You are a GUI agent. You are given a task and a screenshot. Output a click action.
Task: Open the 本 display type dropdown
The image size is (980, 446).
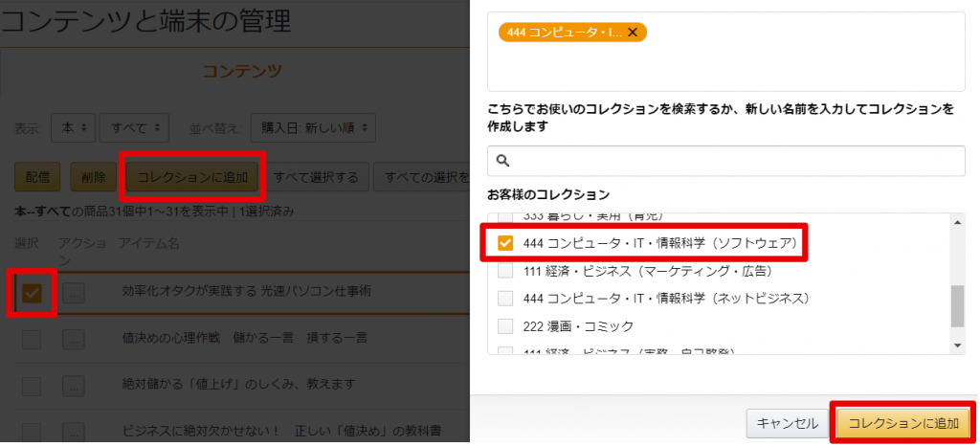(x=73, y=127)
